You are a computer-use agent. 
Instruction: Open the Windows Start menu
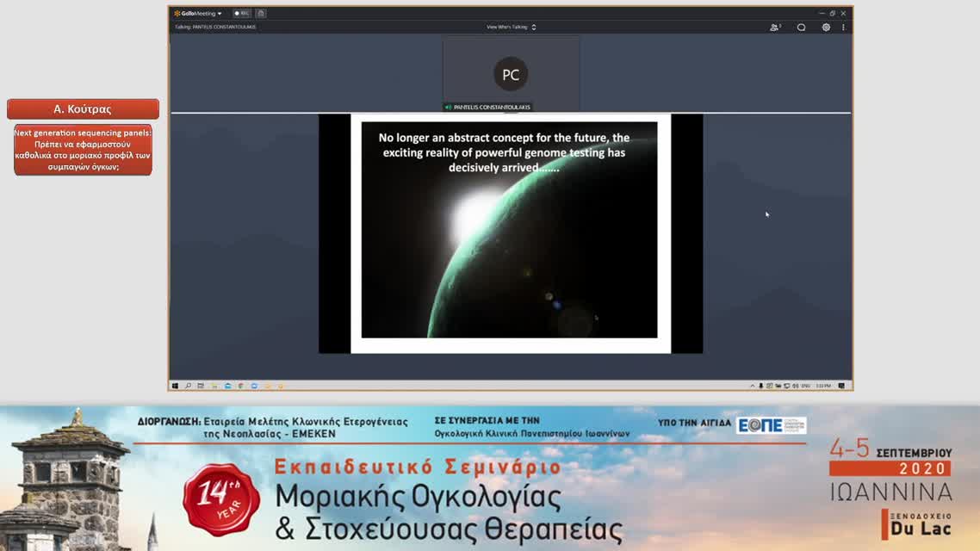tap(176, 386)
